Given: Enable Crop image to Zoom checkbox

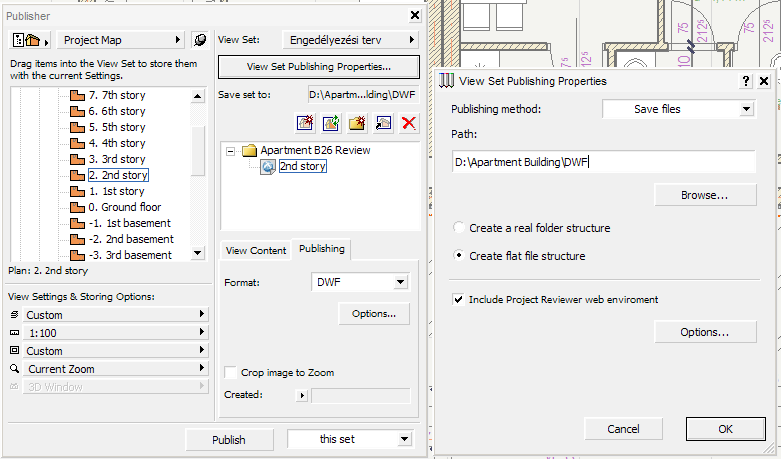Looking at the screenshot, I should (x=230, y=372).
